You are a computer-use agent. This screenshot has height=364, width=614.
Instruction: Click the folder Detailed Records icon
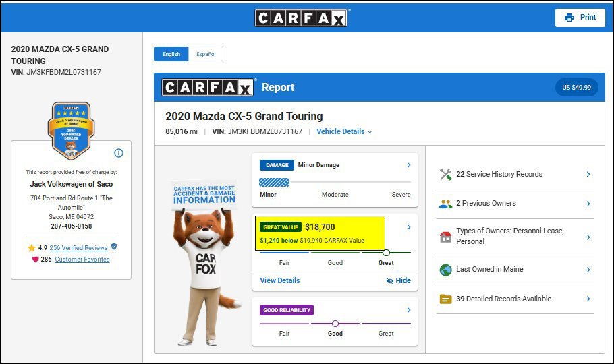[x=445, y=299]
